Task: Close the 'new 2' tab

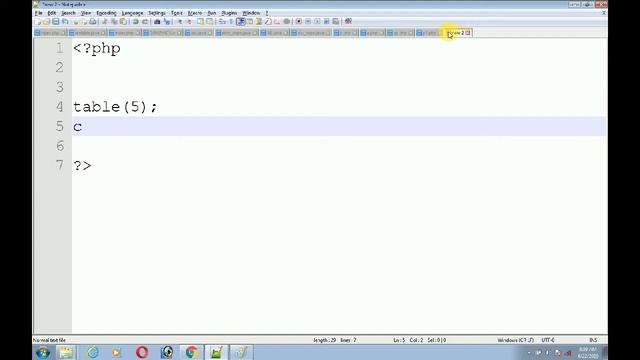Action: (468, 33)
